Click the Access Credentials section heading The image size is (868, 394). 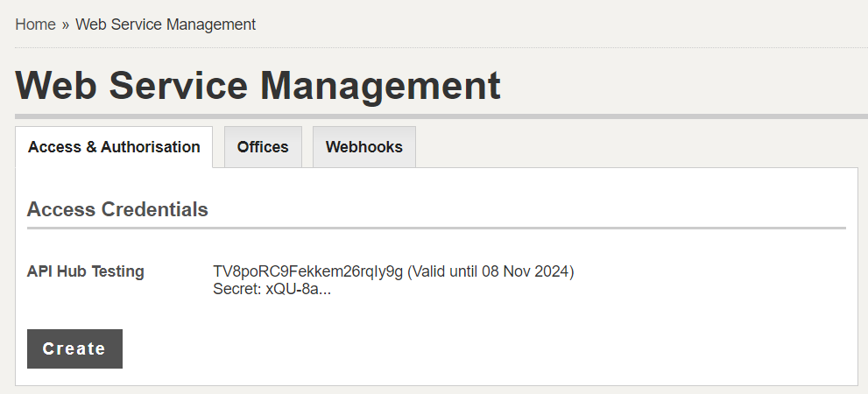coord(117,209)
